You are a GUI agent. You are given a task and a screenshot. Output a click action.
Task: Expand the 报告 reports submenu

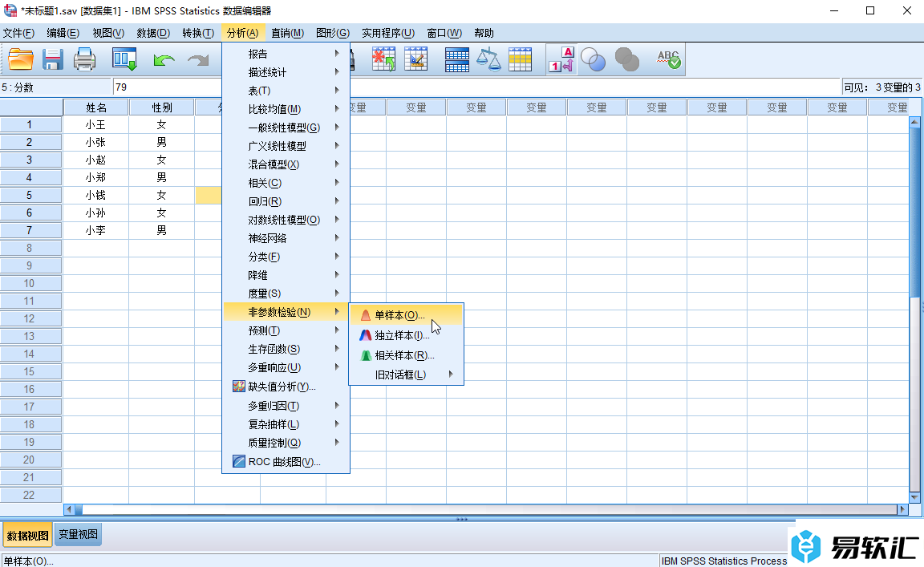[286, 54]
